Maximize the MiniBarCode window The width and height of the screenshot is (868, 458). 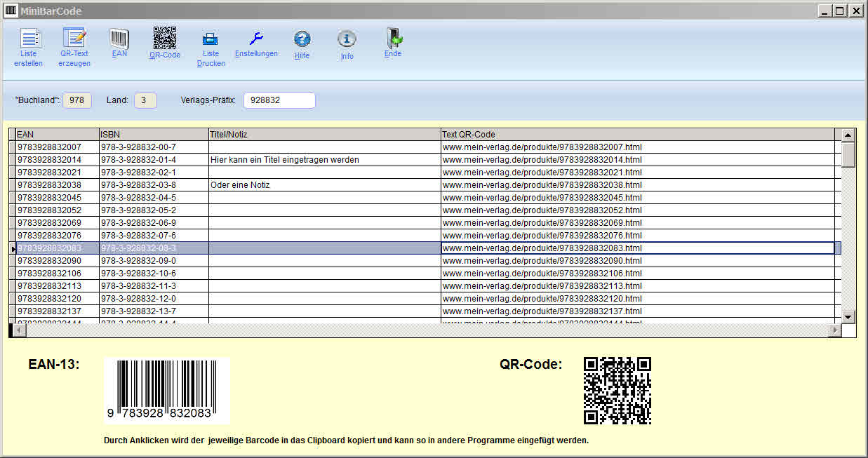(841, 11)
